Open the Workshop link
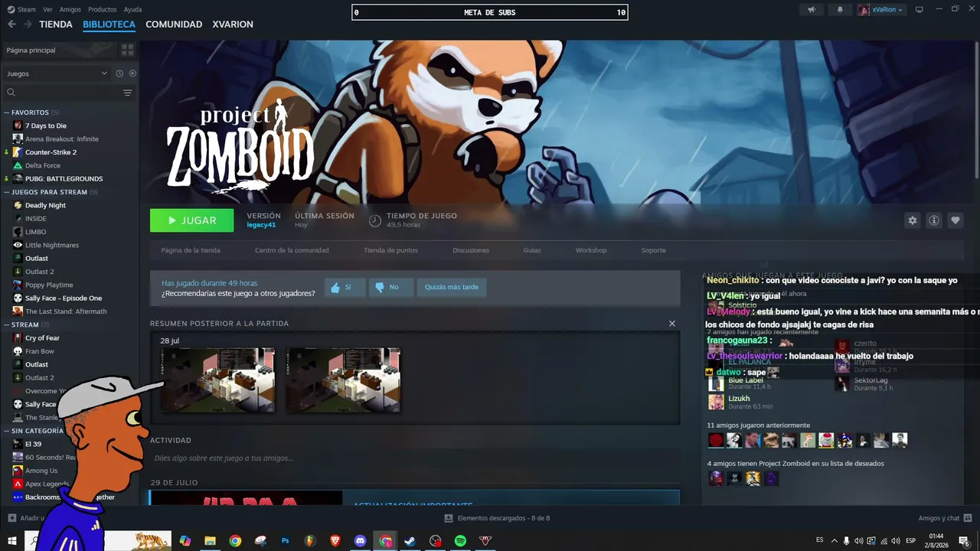980x551 pixels. click(591, 250)
